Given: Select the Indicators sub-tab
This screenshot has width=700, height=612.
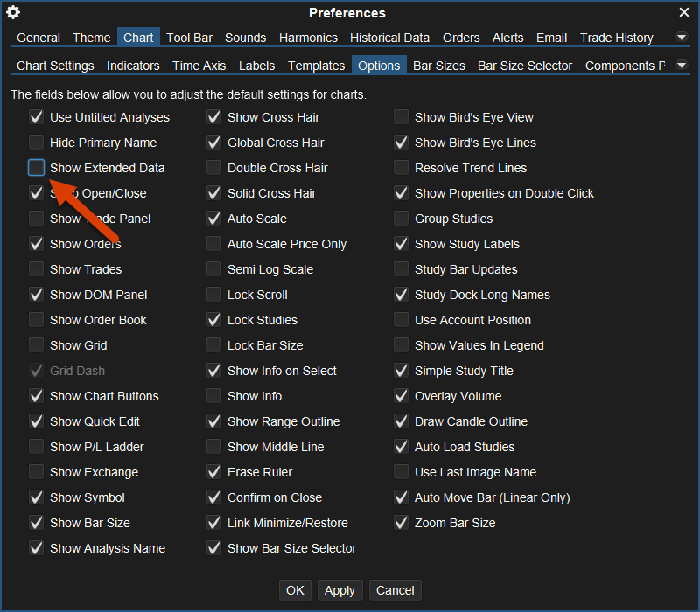Looking at the screenshot, I should click(133, 66).
